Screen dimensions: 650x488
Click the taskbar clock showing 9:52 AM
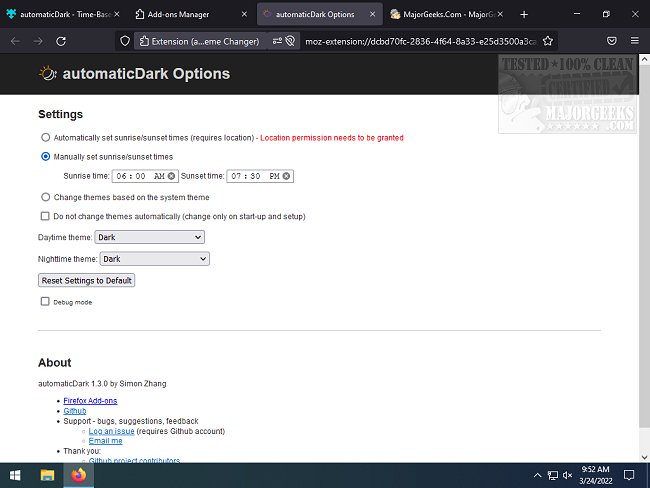596,475
